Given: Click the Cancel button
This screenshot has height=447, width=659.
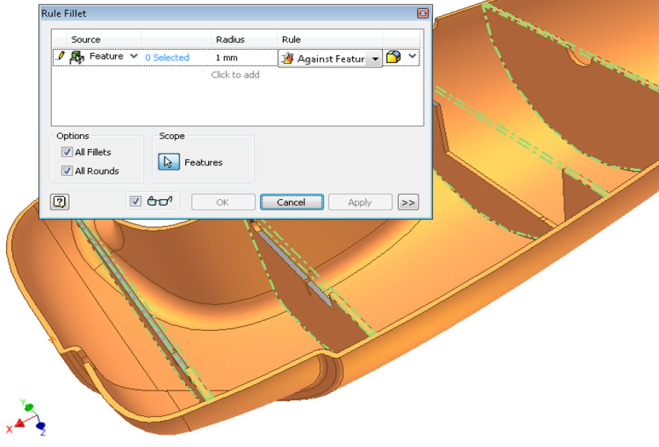Looking at the screenshot, I should (292, 202).
